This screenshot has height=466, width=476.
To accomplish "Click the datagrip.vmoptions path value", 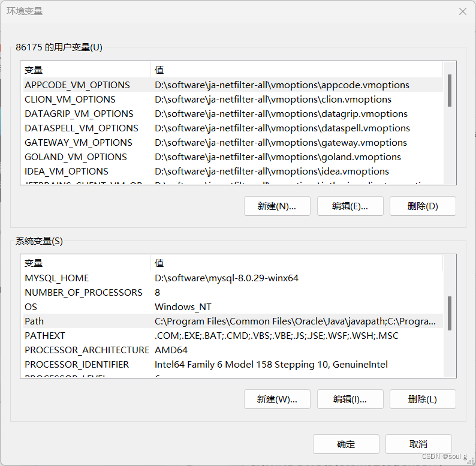I will [281, 113].
